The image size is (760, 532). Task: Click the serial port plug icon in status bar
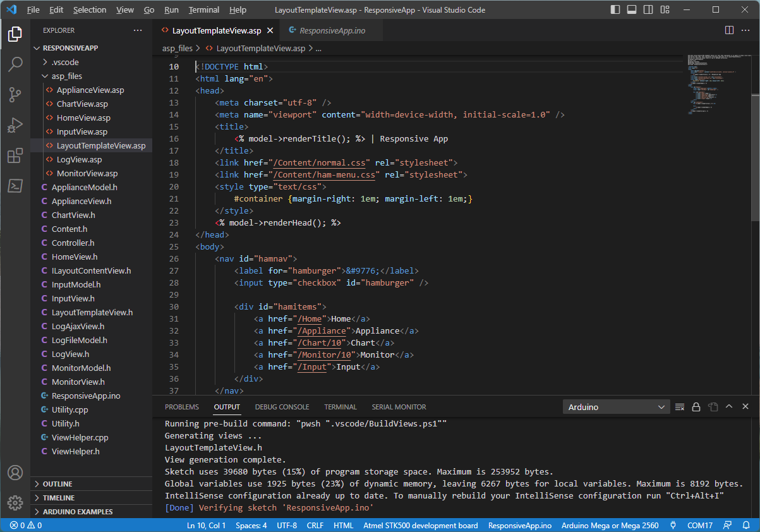click(673, 525)
